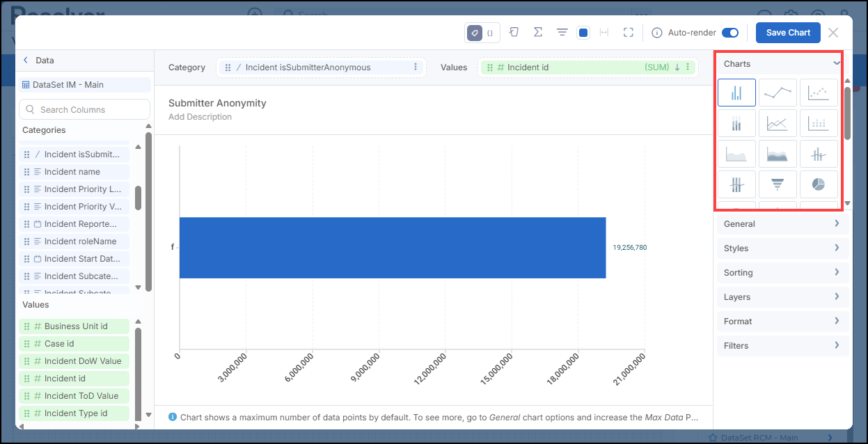Open fullscreen view of the chart

629,33
